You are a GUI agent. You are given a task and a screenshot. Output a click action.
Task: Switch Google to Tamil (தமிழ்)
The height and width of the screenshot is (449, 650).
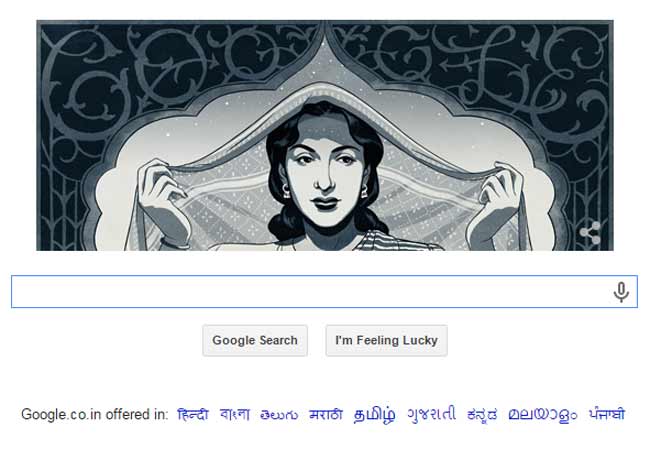(x=374, y=415)
